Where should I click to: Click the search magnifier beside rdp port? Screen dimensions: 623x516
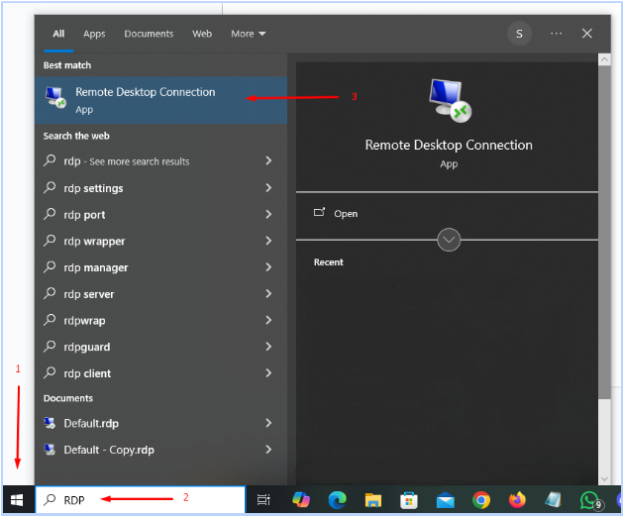tap(50, 214)
